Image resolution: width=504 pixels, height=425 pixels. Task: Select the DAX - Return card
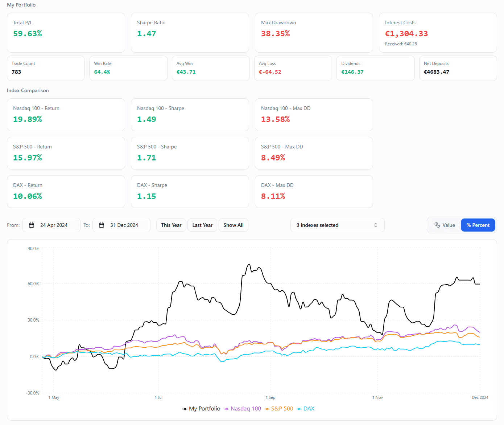pos(66,192)
